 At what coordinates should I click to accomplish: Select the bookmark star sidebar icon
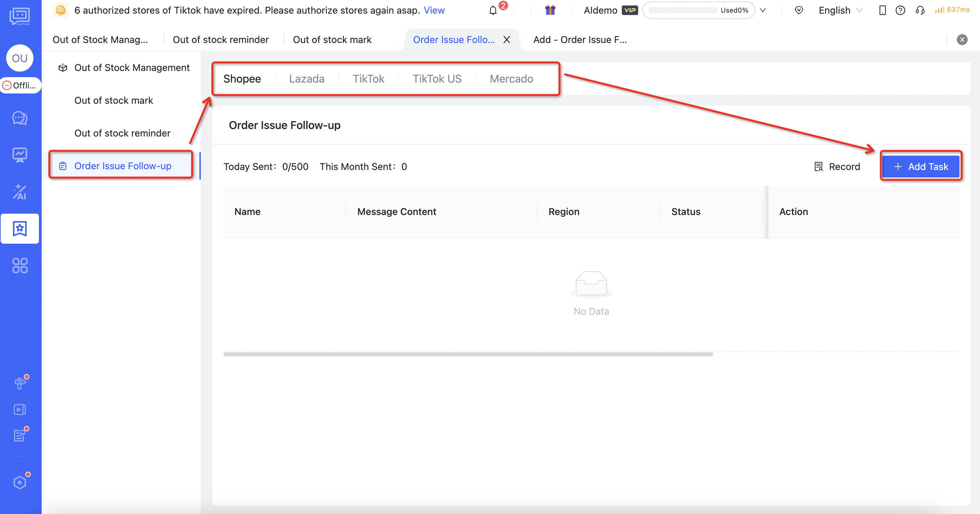tap(20, 228)
